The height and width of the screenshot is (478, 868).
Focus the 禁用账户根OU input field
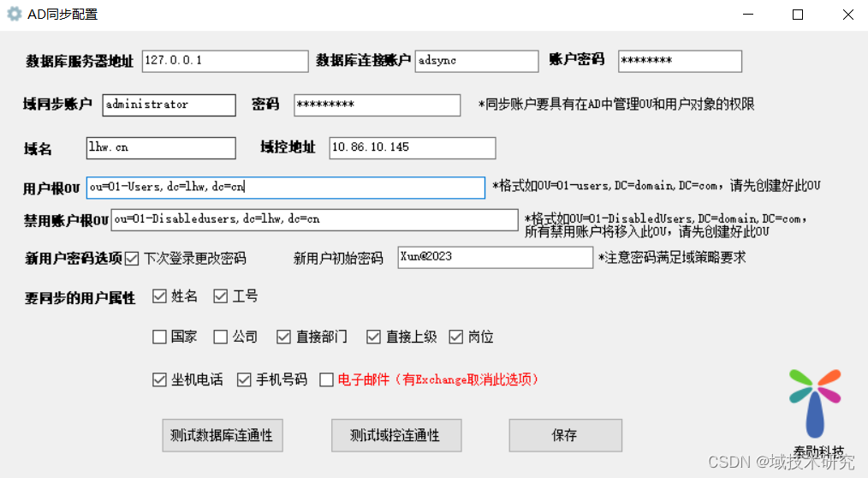pyautogui.click(x=314, y=220)
